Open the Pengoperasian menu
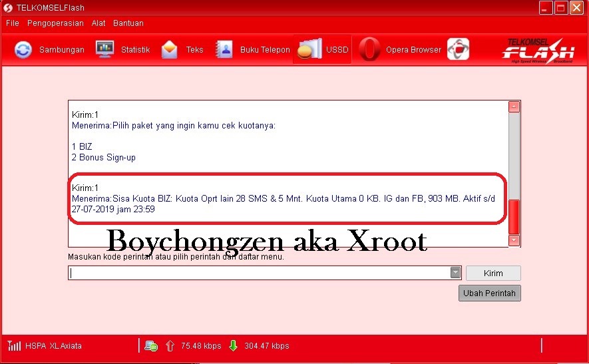The height and width of the screenshot is (364, 589). point(55,23)
